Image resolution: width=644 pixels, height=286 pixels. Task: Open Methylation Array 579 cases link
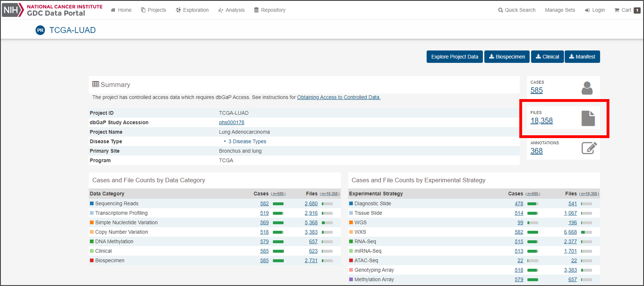point(519,280)
